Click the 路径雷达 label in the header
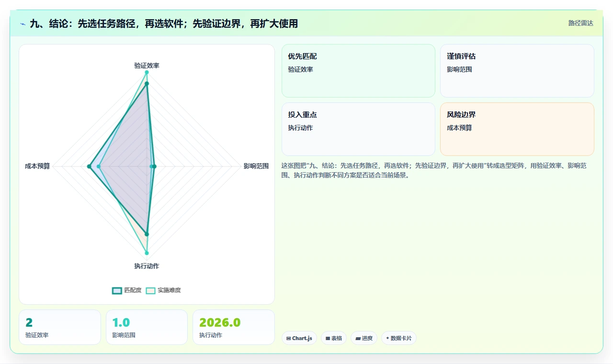The image size is (613, 364). coord(581,23)
